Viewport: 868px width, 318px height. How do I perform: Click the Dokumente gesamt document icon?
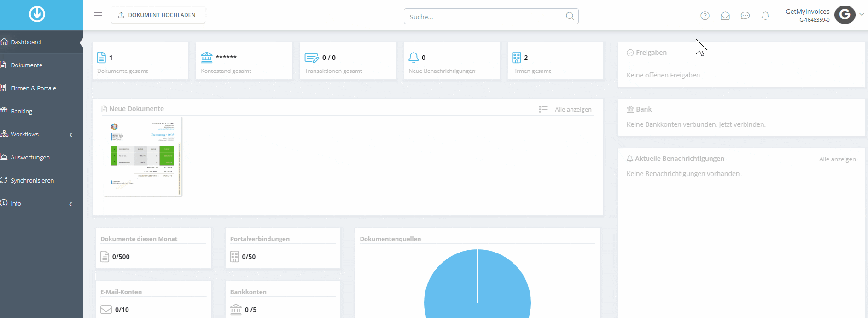(x=101, y=57)
